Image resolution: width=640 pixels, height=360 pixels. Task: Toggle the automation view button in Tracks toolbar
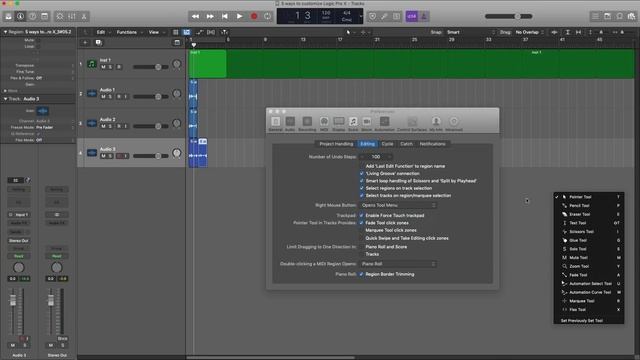[200, 32]
